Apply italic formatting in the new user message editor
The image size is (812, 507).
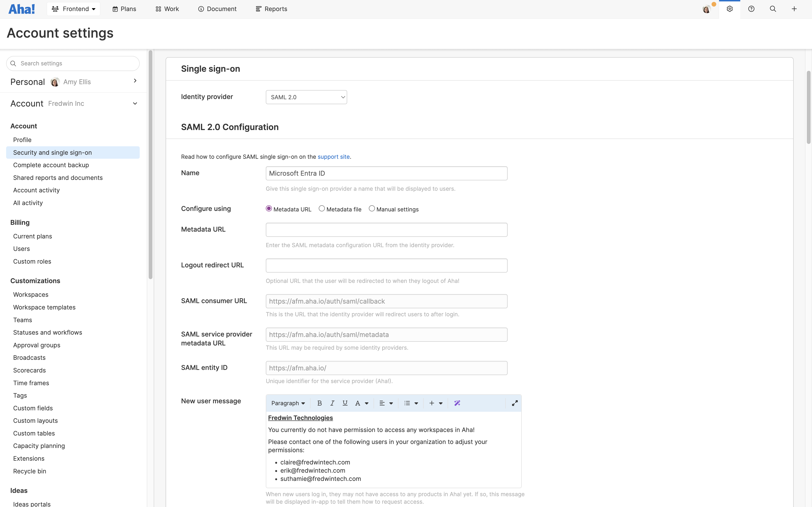pos(332,403)
